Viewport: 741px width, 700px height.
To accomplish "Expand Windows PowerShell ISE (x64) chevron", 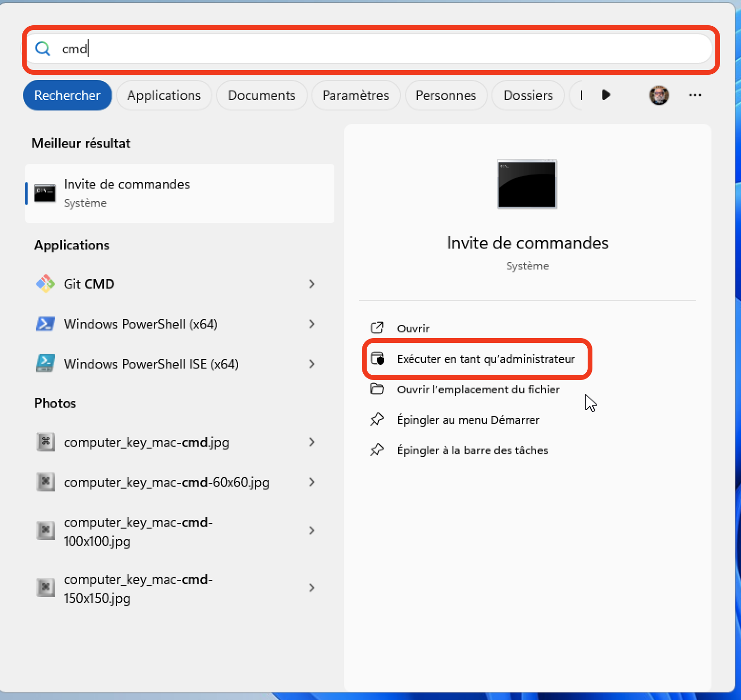I will point(312,364).
